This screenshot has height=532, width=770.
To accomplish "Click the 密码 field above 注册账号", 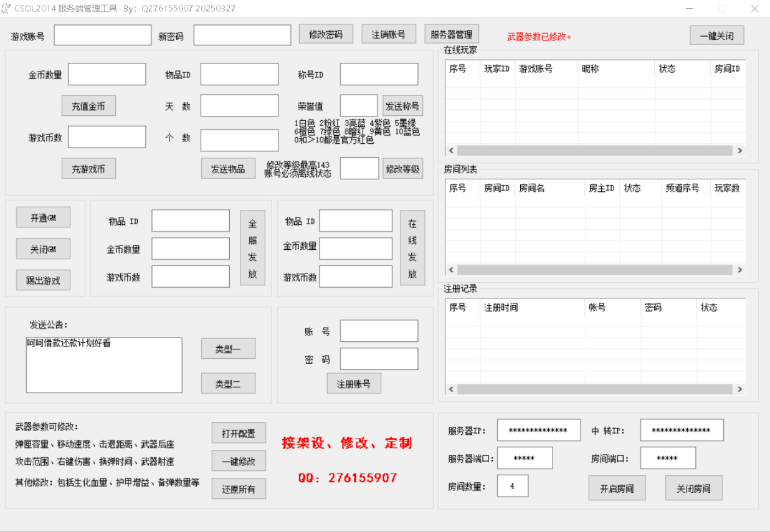I will (x=379, y=359).
